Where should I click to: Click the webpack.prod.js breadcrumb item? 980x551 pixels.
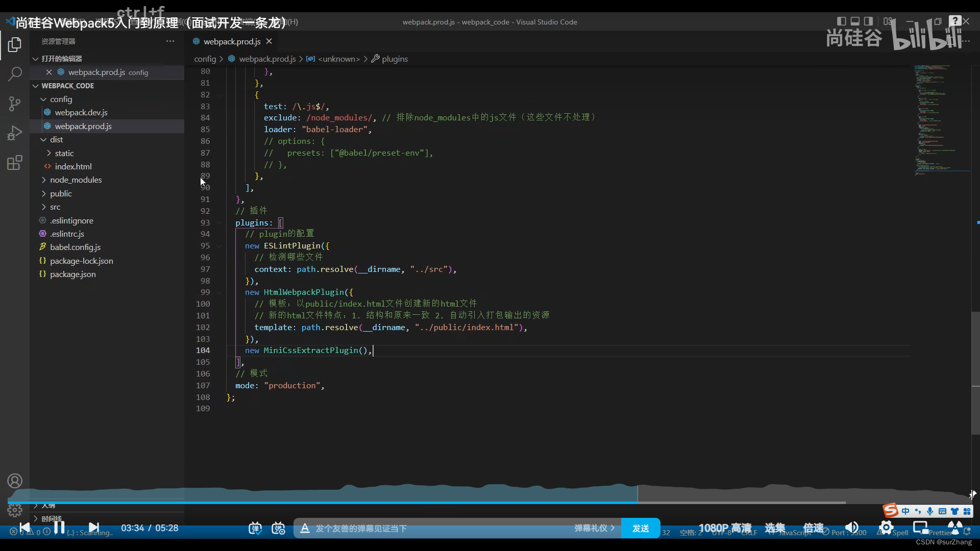click(267, 59)
